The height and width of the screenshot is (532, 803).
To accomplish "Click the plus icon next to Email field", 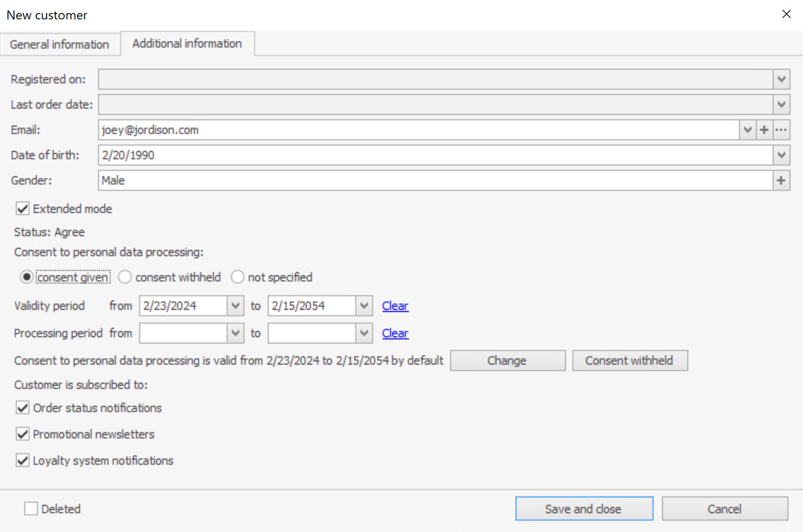I will pos(764,130).
